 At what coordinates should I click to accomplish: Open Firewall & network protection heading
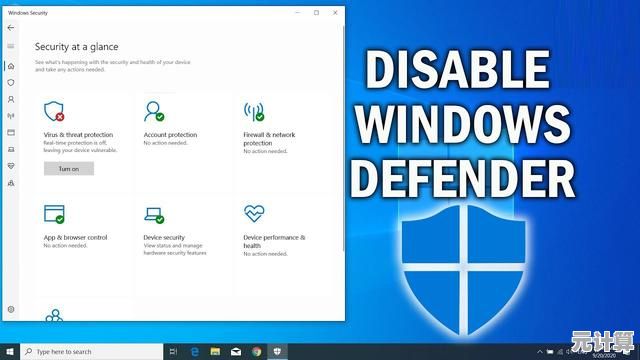click(x=269, y=139)
